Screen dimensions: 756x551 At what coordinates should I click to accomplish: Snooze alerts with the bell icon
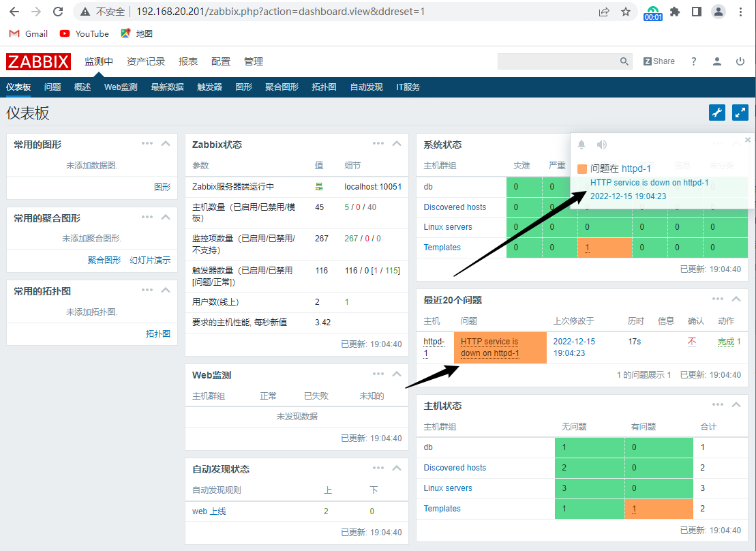tap(581, 145)
